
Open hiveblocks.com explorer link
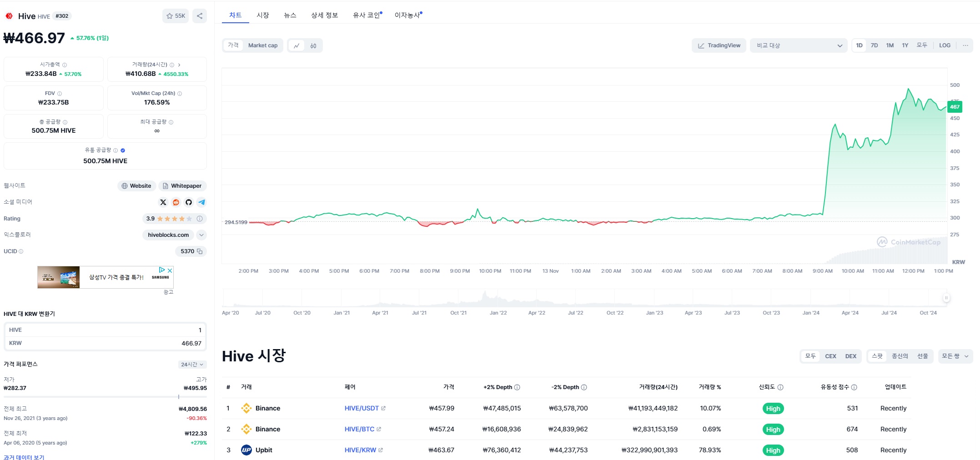click(168, 235)
